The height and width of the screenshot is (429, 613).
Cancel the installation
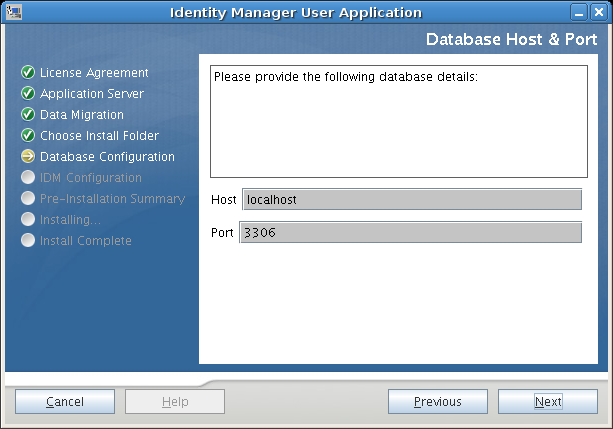tap(65, 402)
